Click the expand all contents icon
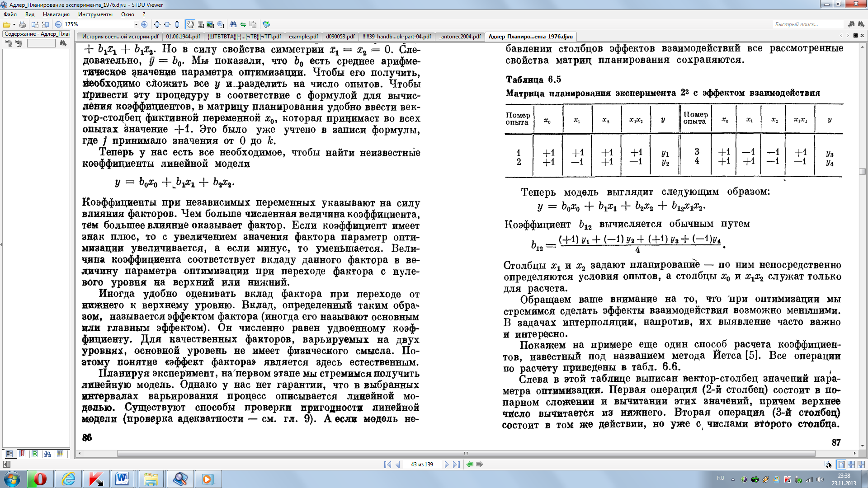Viewport: 868px width, 488px height. [x=9, y=43]
